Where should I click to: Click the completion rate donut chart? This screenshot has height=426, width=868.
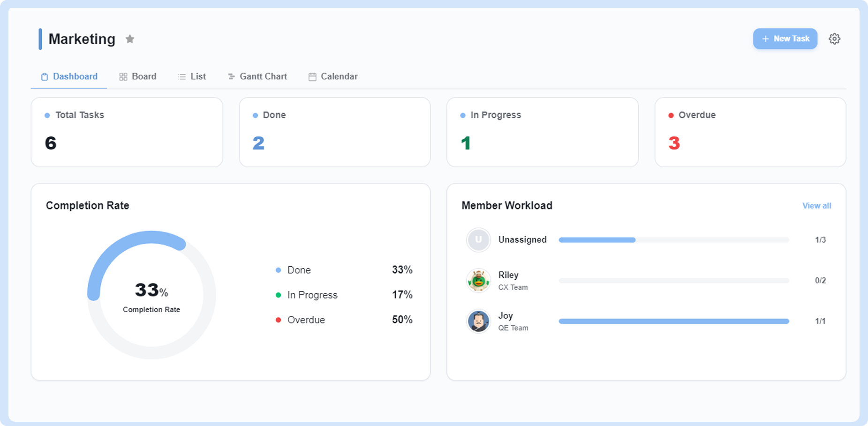[x=151, y=295]
